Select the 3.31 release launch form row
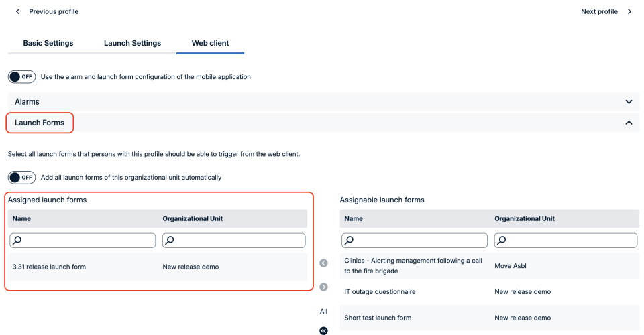This screenshot has width=644, height=335. pyautogui.click(x=158, y=267)
